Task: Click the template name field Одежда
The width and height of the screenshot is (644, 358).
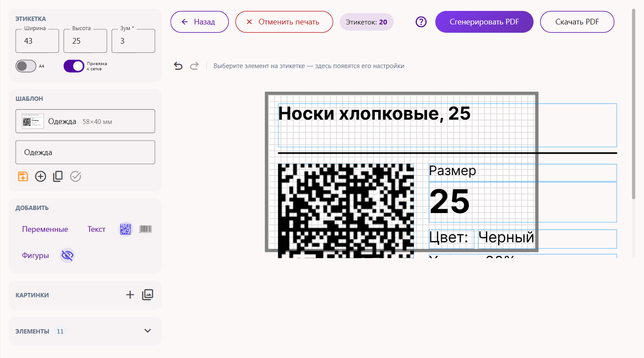Action: point(85,152)
